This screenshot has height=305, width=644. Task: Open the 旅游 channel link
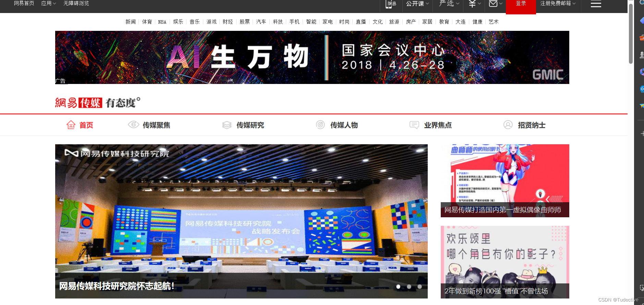coord(394,22)
